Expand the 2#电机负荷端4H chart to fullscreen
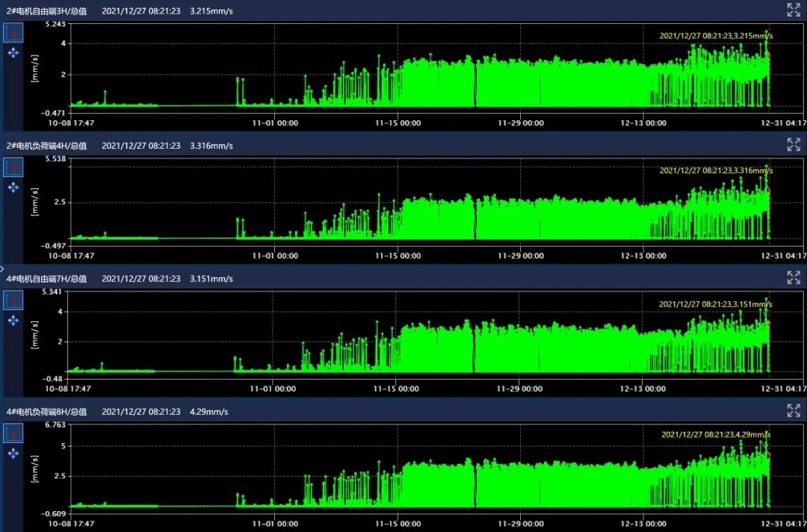The height and width of the screenshot is (532, 807). [x=794, y=144]
